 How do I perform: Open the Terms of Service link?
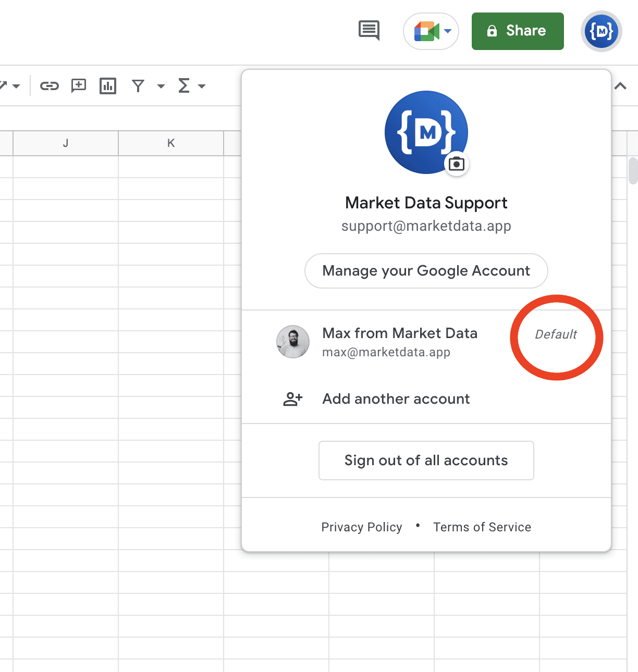(482, 527)
